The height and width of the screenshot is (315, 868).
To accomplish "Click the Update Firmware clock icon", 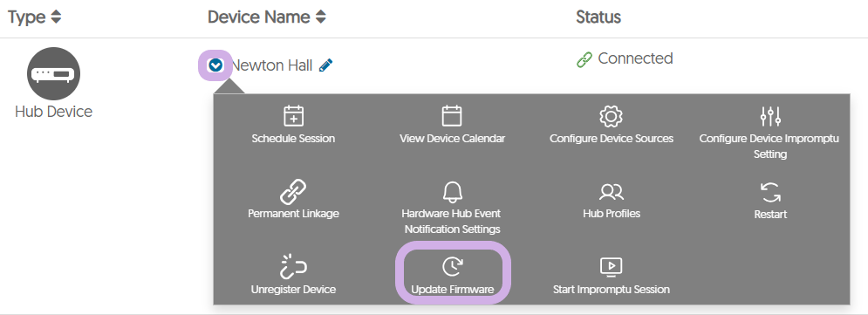I will (452, 267).
